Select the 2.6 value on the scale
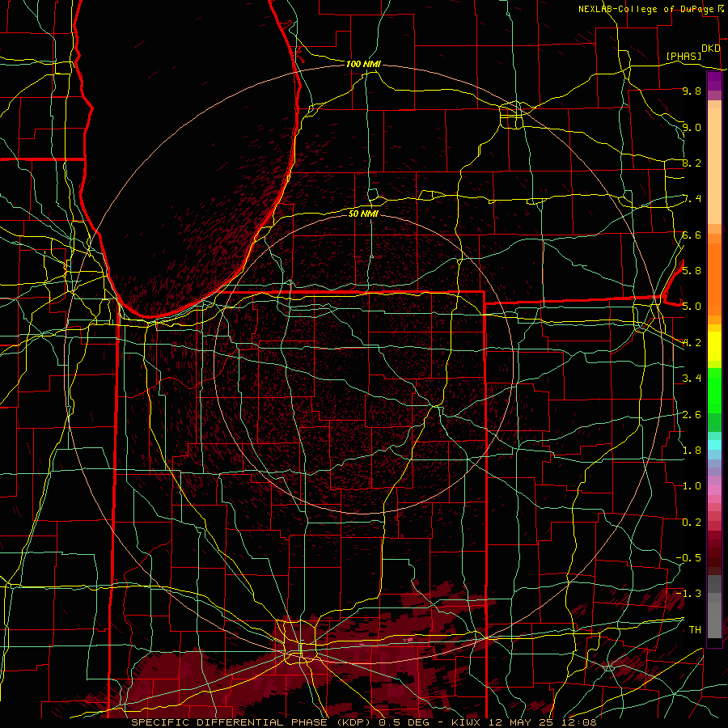This screenshot has width=728, height=728. [692, 414]
